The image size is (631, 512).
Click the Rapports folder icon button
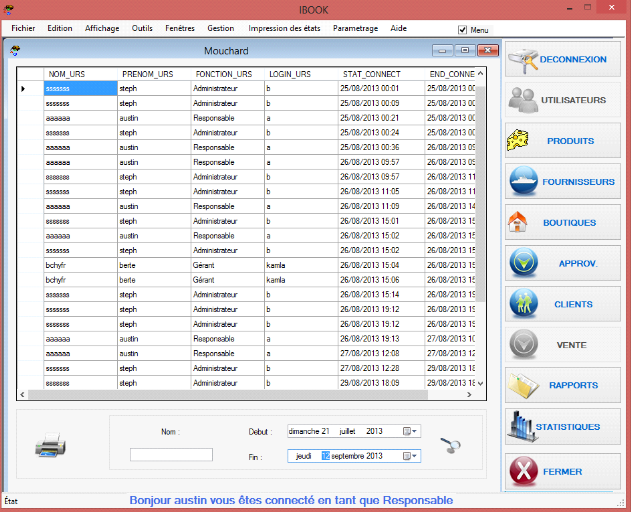tap(563, 385)
